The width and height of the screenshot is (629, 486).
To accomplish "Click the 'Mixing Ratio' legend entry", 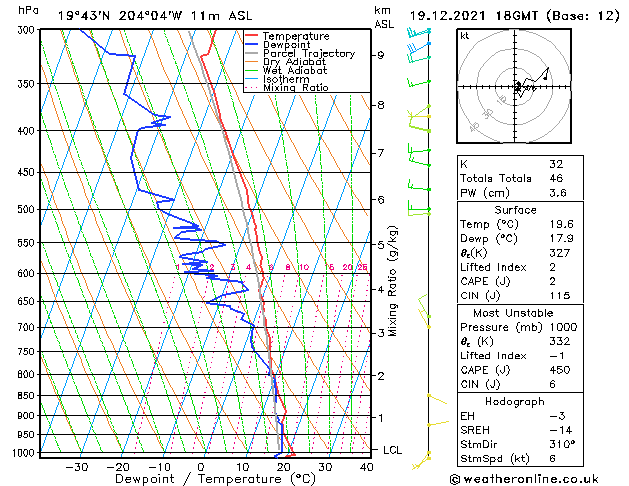I will pos(296,87).
